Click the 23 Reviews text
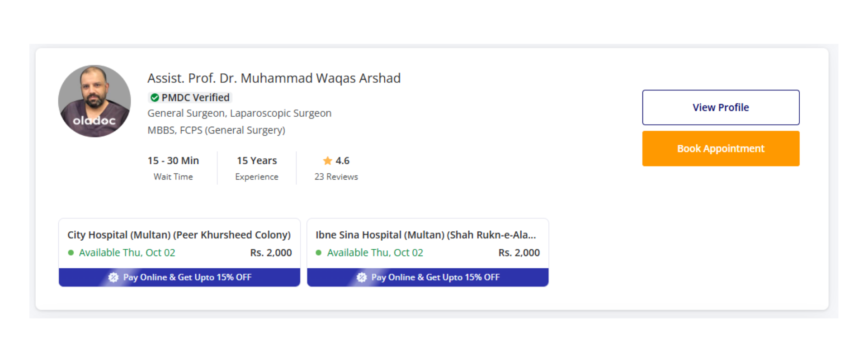The height and width of the screenshot is (362, 868). click(336, 177)
